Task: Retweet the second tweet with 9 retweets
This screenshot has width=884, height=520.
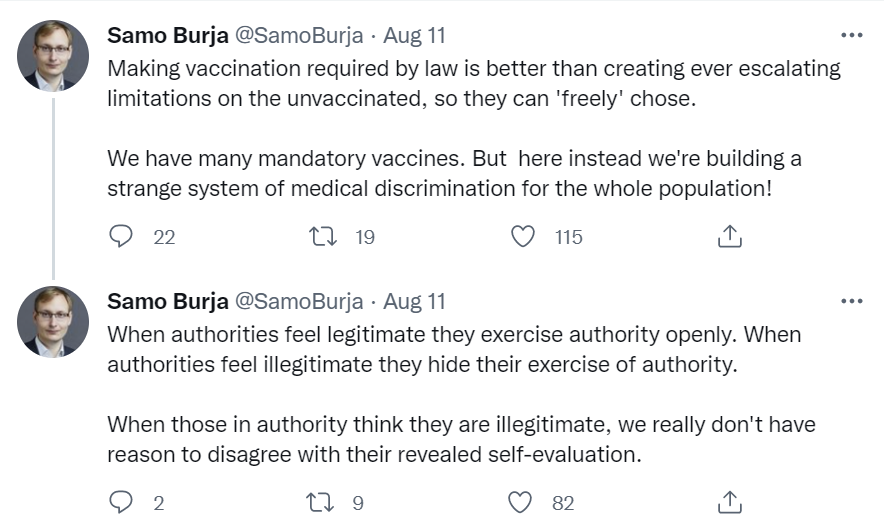Action: (x=320, y=502)
